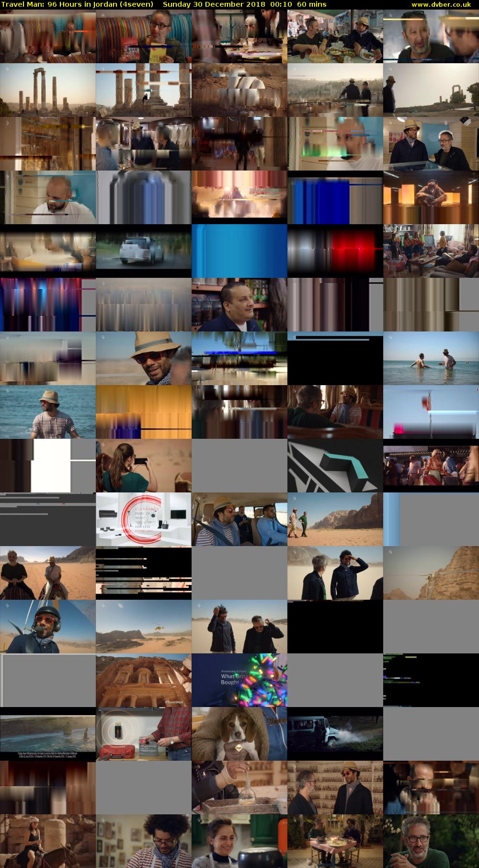Select thumbnail of 4x4 vehicle driving at night
The height and width of the screenshot is (868, 479).
(x=335, y=734)
